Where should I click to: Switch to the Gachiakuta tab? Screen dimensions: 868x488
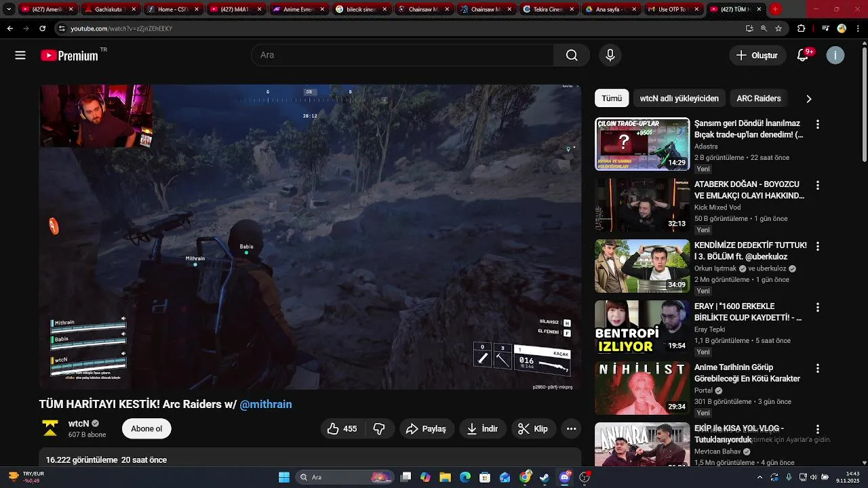point(108,9)
